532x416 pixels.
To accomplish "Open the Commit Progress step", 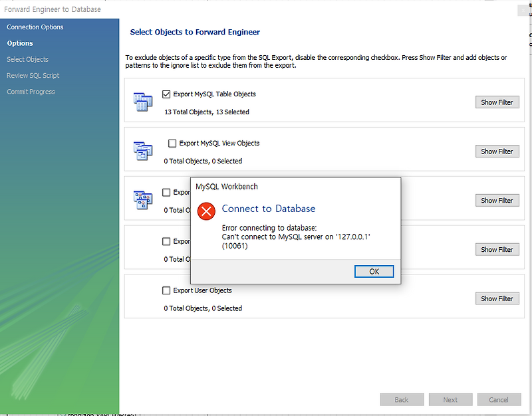I will coord(31,92).
